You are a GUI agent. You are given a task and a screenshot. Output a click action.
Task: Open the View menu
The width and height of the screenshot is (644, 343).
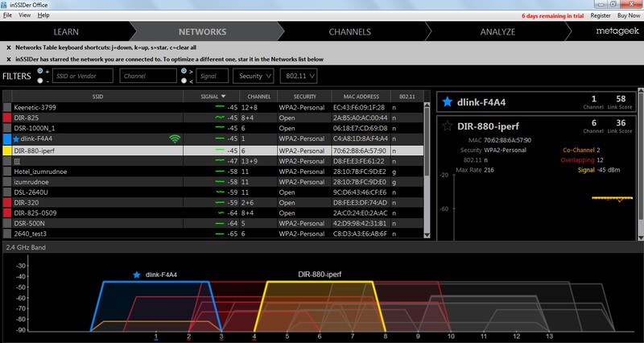pyautogui.click(x=25, y=15)
